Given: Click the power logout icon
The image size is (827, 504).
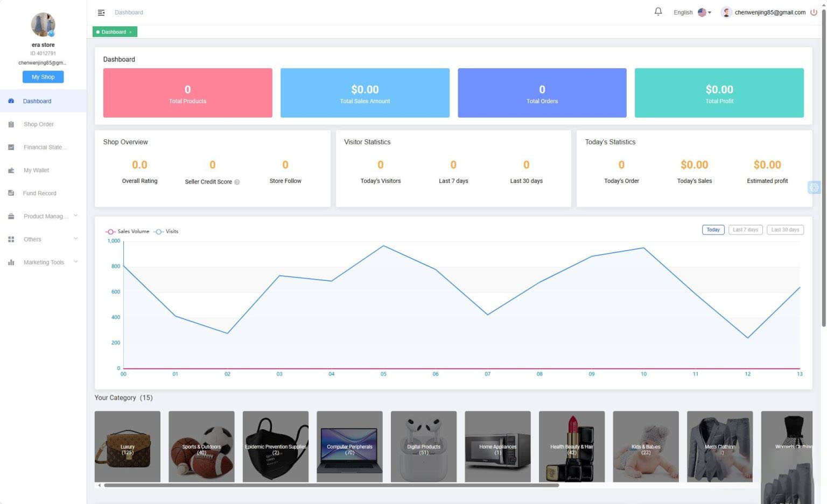Looking at the screenshot, I should pyautogui.click(x=814, y=12).
